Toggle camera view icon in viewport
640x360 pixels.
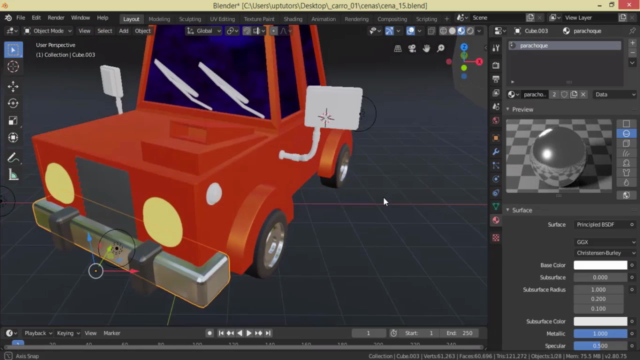pyautogui.click(x=412, y=49)
